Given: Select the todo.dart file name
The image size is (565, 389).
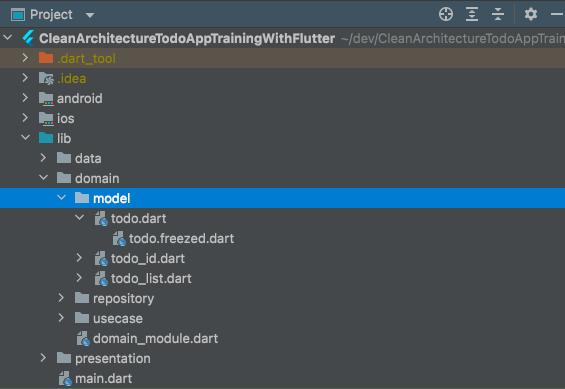Looking at the screenshot, I should tap(138, 218).
